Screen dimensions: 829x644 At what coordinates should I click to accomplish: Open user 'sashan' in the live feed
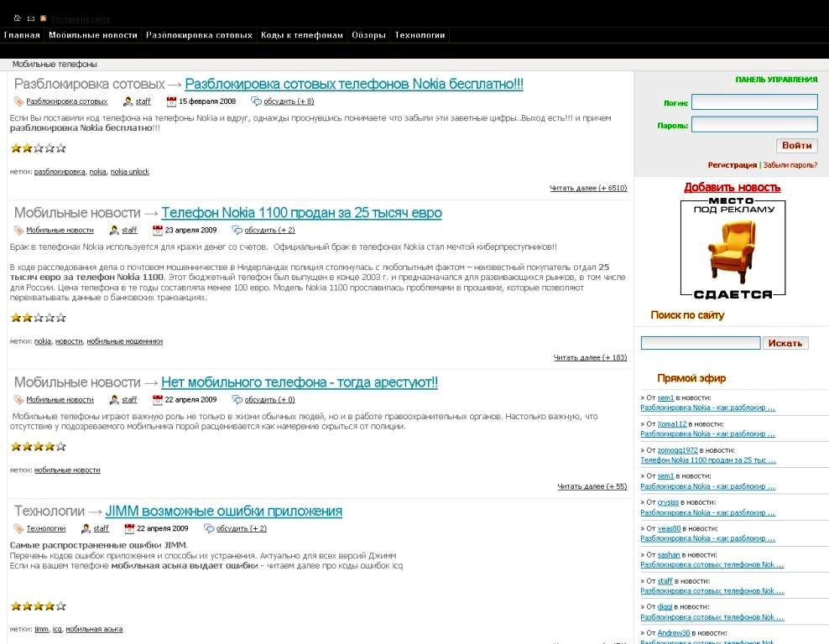coord(668,555)
